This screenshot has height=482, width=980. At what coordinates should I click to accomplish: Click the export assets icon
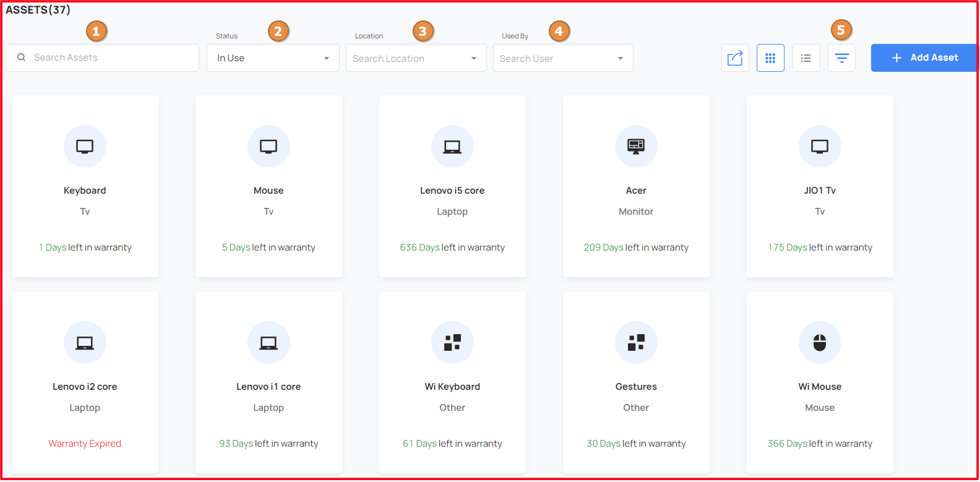(735, 58)
